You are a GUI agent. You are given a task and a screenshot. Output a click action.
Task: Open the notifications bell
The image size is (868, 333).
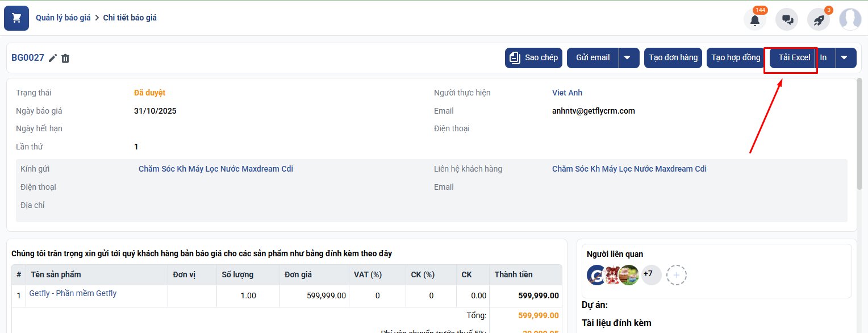(754, 20)
